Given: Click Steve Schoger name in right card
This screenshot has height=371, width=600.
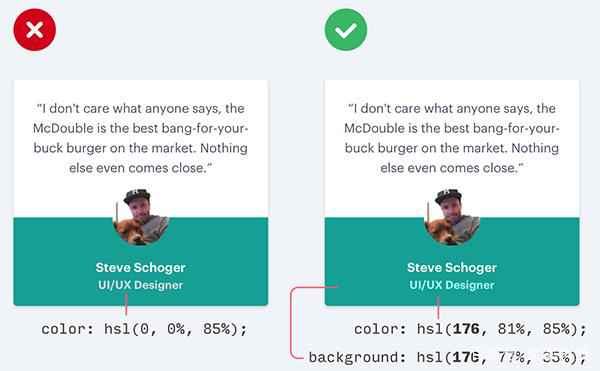Looking at the screenshot, I should [x=452, y=268].
